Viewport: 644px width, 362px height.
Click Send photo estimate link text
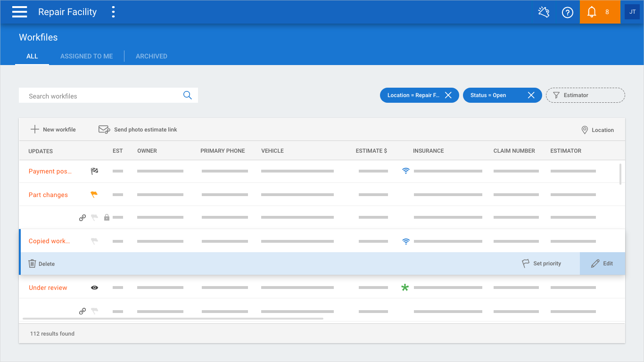[146, 130]
